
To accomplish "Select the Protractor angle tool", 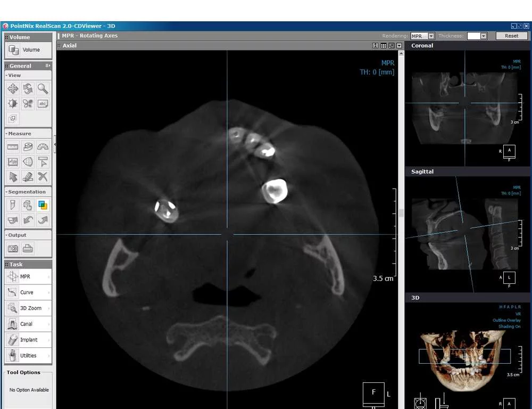I will [43, 147].
